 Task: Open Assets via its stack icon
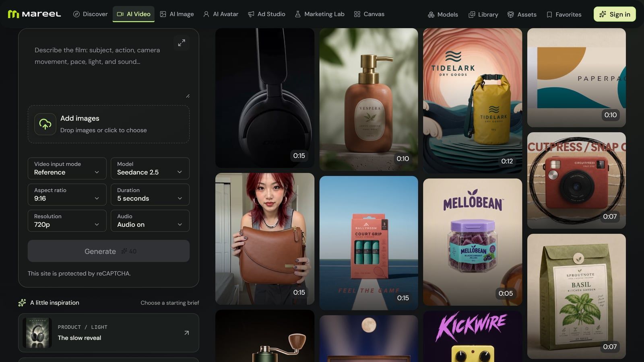[510, 14]
